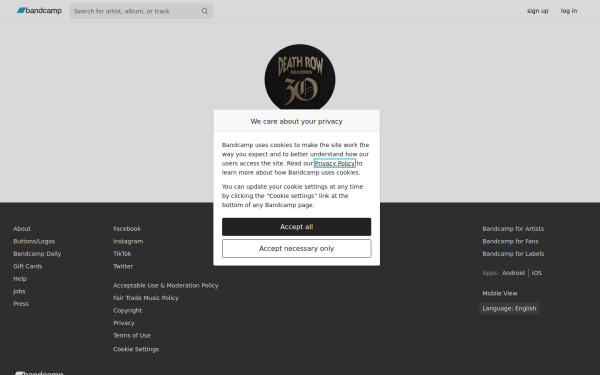Image resolution: width=600 pixels, height=375 pixels.
Task: Open the Privacy Policy link in dialog
Action: [x=335, y=163]
